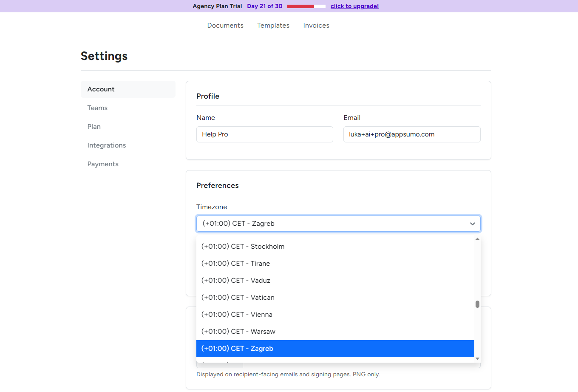The width and height of the screenshot is (578, 392).
Task: Open the Payments settings section
Action: click(x=103, y=164)
